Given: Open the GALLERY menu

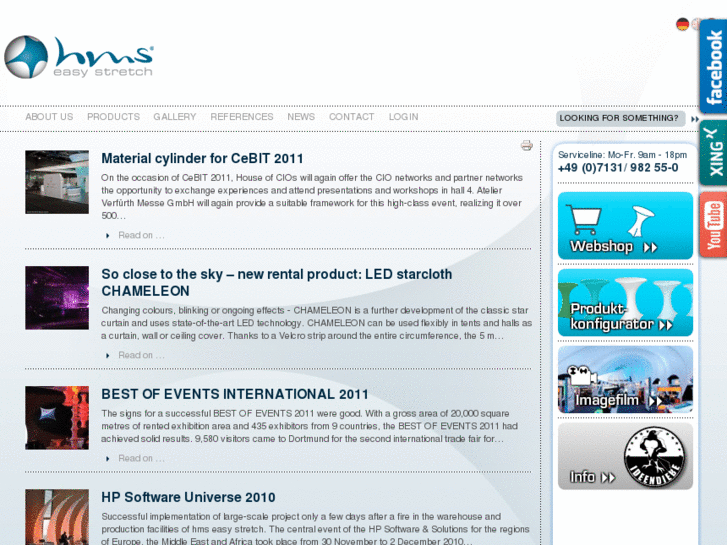Looking at the screenshot, I should point(175,117).
